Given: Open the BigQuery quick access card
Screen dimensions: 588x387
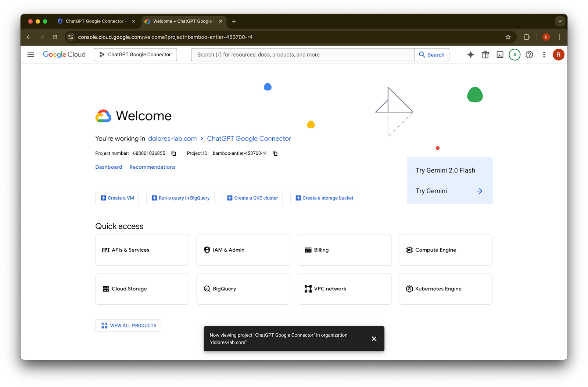Looking at the screenshot, I should [x=243, y=289].
